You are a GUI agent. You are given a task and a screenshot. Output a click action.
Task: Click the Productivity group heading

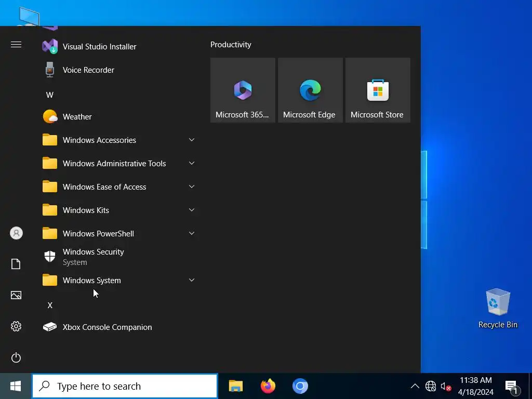[231, 45]
